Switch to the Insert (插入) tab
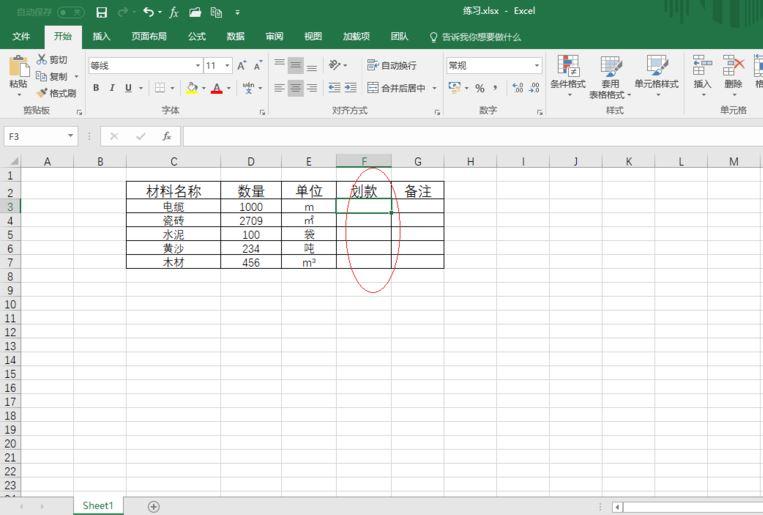 [x=101, y=37]
